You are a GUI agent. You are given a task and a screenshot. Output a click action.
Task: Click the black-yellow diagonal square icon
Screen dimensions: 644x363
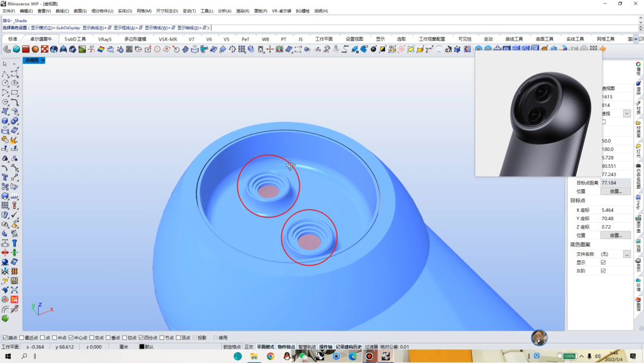[382, 50]
